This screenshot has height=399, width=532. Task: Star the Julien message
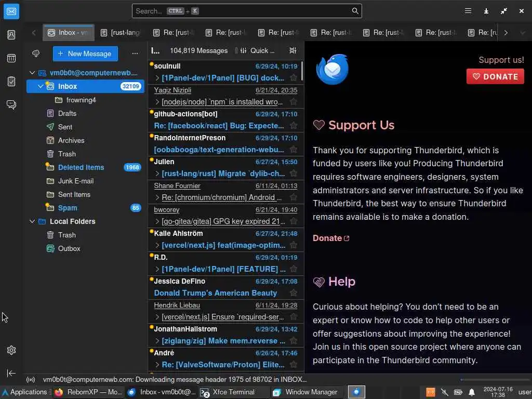[294, 174]
